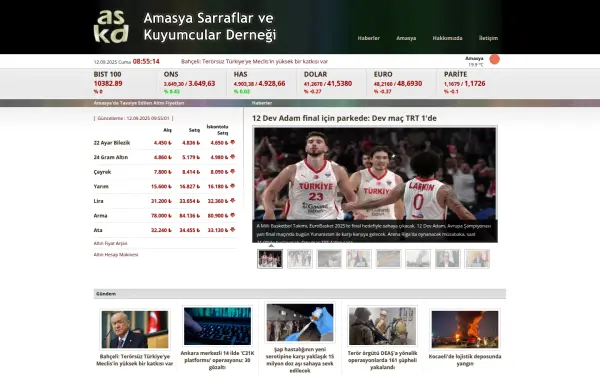Read the Bahçeli Terörsüz Türkiye article in Gündem
Screen dimensions: 600x375
pyautogui.click(x=135, y=360)
